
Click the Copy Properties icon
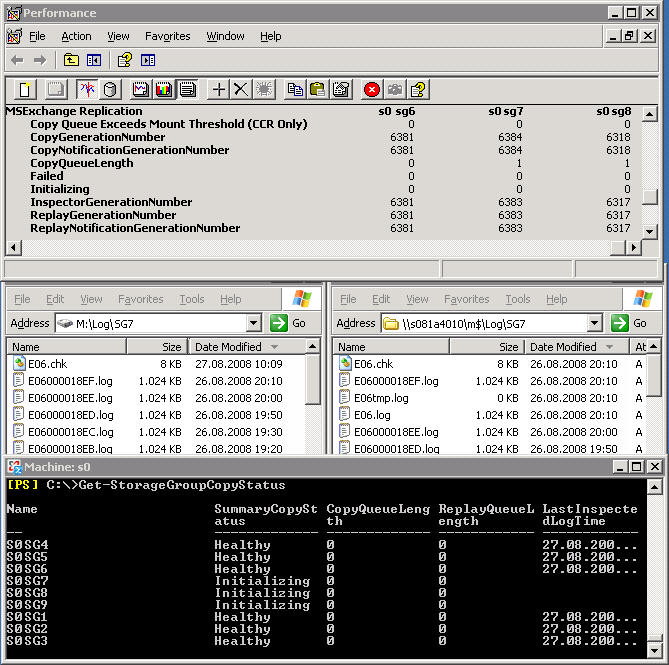[x=295, y=90]
